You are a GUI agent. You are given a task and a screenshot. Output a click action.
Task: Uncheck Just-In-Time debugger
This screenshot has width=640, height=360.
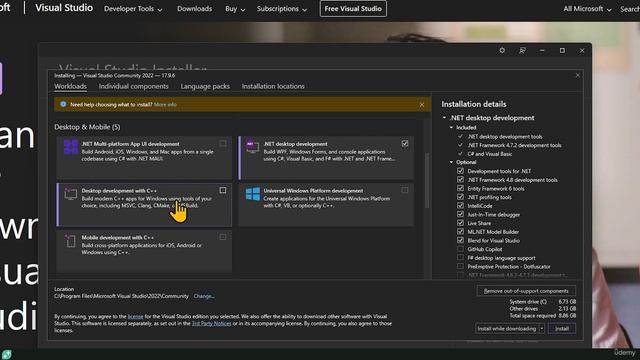pos(460,214)
